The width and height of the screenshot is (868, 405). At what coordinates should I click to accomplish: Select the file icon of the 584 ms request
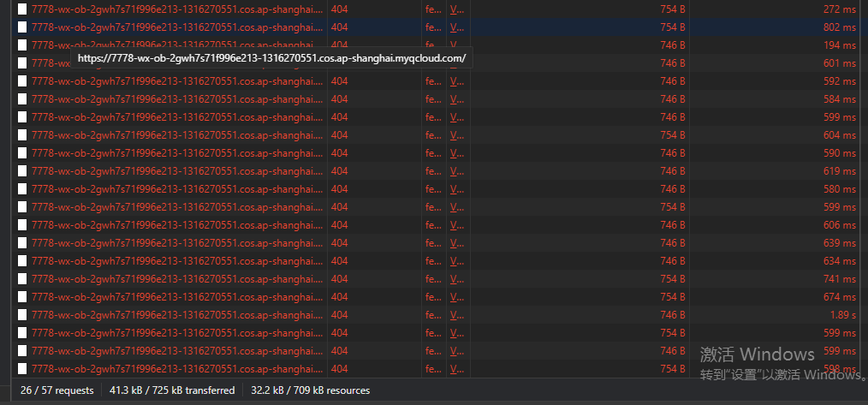tap(22, 99)
